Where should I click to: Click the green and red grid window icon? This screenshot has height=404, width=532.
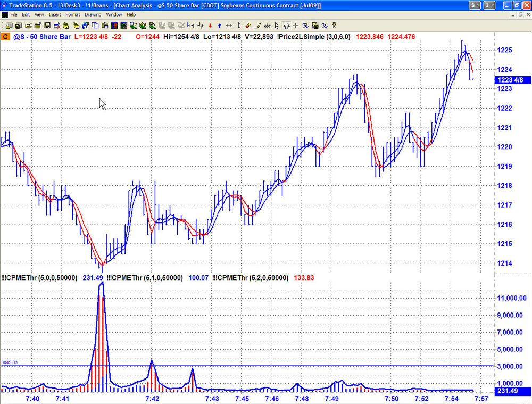click(x=124, y=26)
